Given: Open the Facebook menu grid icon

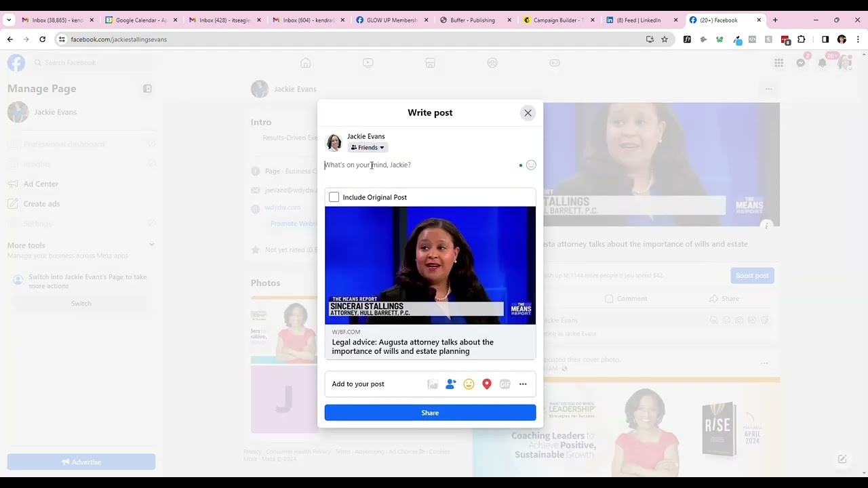Looking at the screenshot, I should (779, 63).
